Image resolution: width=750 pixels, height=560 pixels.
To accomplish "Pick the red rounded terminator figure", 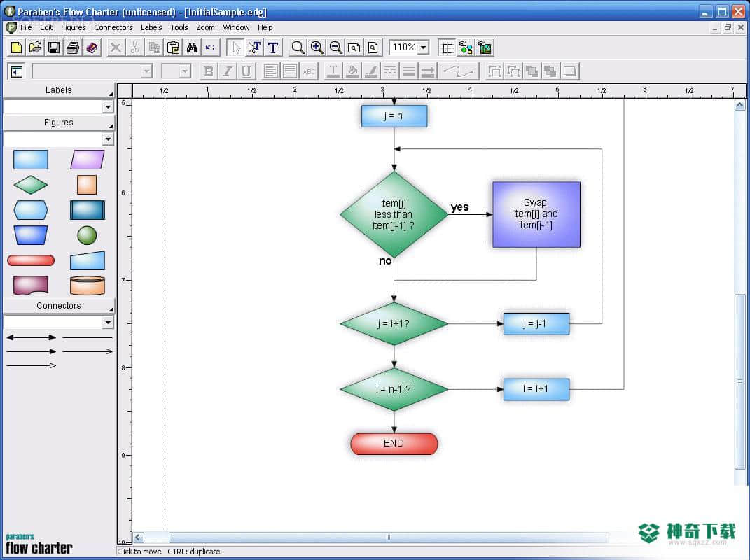I will pyautogui.click(x=31, y=260).
